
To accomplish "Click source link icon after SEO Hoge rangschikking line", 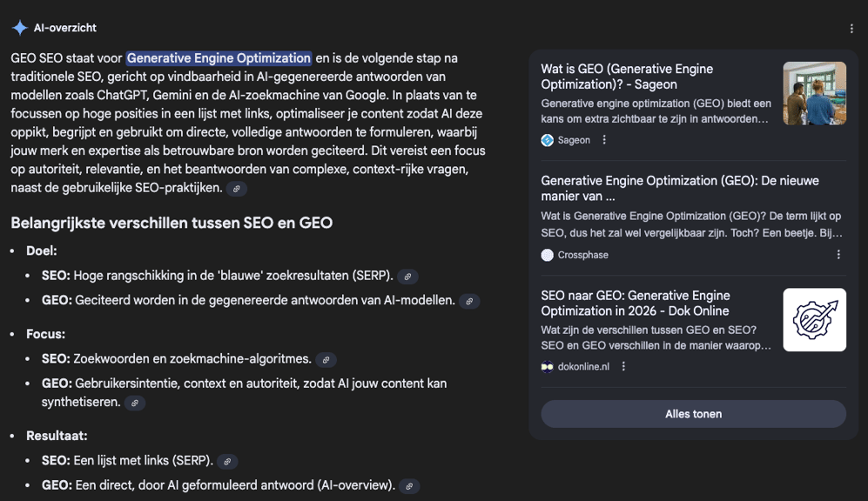I will point(407,277).
